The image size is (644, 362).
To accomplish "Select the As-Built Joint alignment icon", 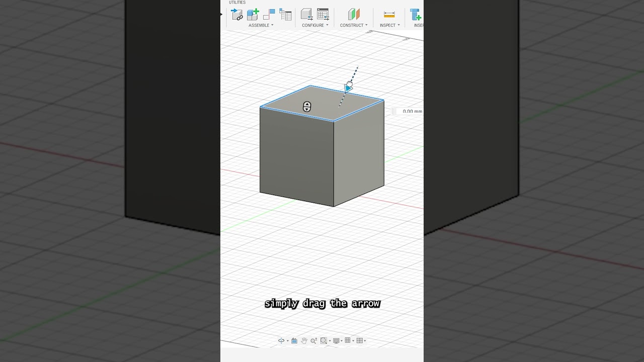I will (x=269, y=15).
